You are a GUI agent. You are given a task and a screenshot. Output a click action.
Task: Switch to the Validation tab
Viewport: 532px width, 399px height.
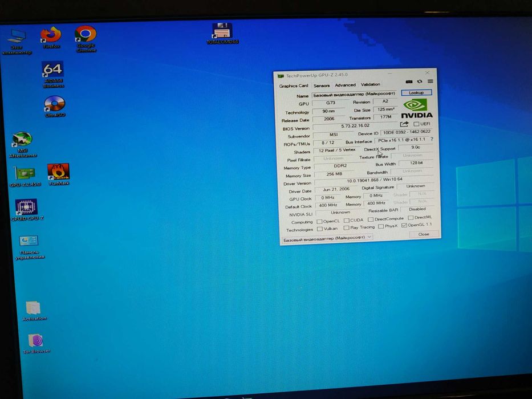coord(370,84)
